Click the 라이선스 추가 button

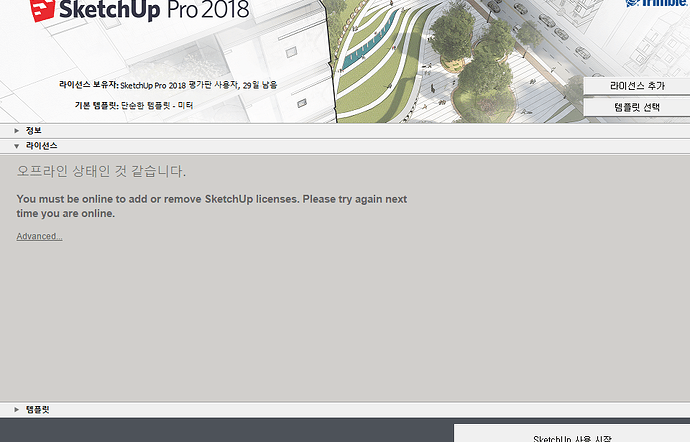[x=637, y=86]
